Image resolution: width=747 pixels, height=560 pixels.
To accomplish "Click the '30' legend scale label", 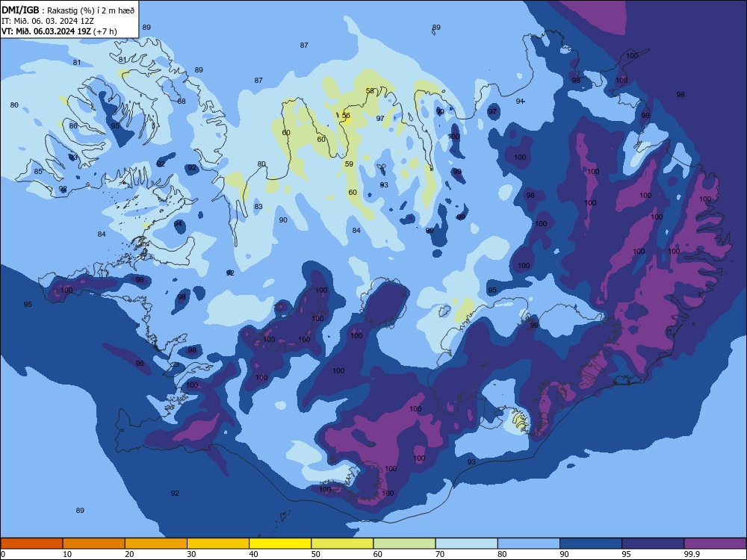I will [191, 554].
